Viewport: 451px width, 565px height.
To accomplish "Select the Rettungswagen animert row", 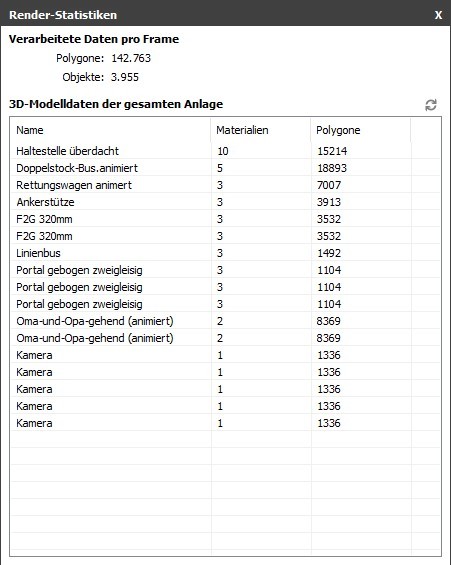I will (x=226, y=185).
